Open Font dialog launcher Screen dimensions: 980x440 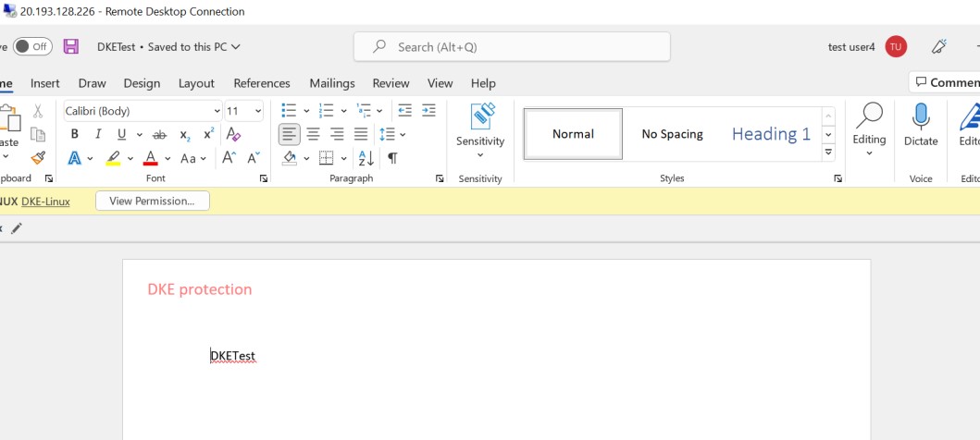tap(264, 178)
